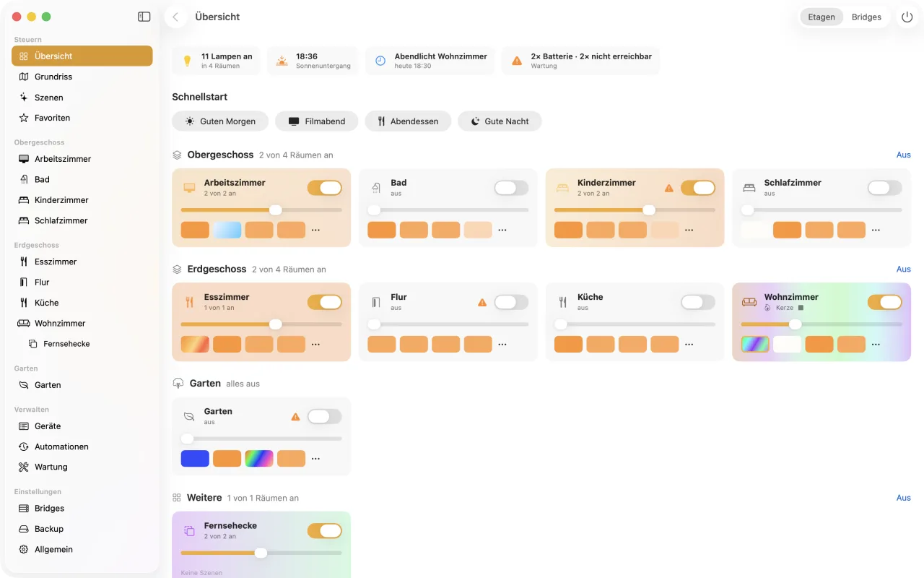Select the Etagen view tab
This screenshot has width=924, height=578.
(821, 17)
